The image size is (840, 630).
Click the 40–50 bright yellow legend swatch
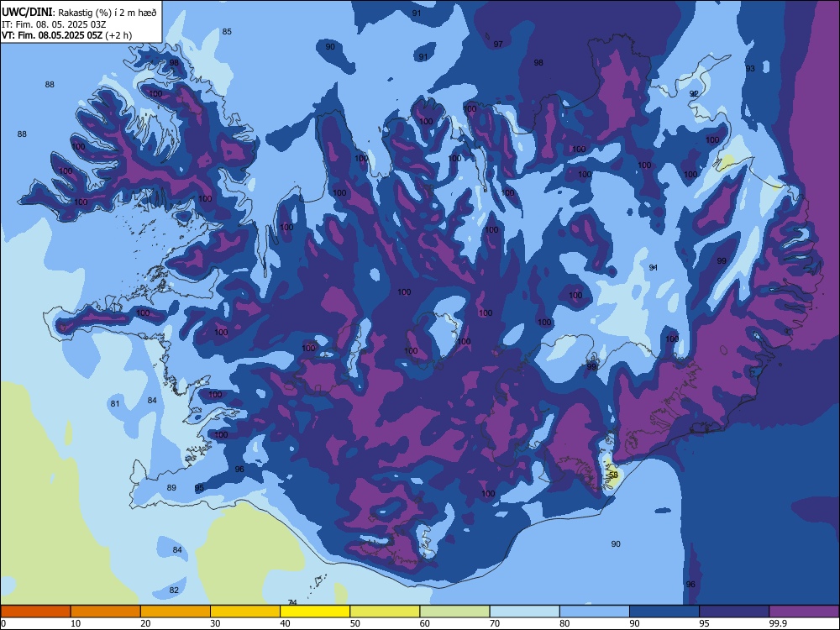pos(315,612)
